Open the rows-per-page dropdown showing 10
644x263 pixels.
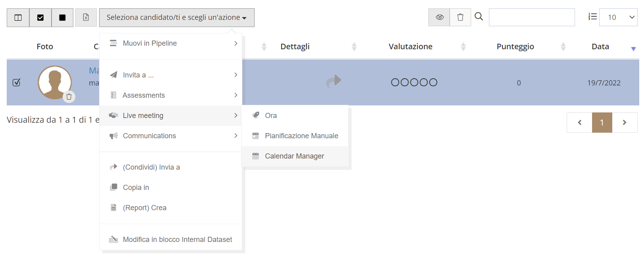618,17
